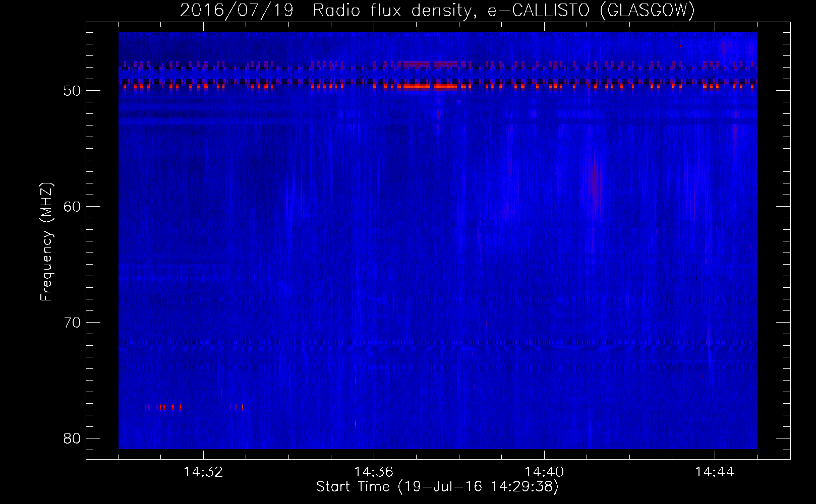Image resolution: width=816 pixels, height=504 pixels.
Task: Click the 70 frequency tick label
Action: [73, 323]
